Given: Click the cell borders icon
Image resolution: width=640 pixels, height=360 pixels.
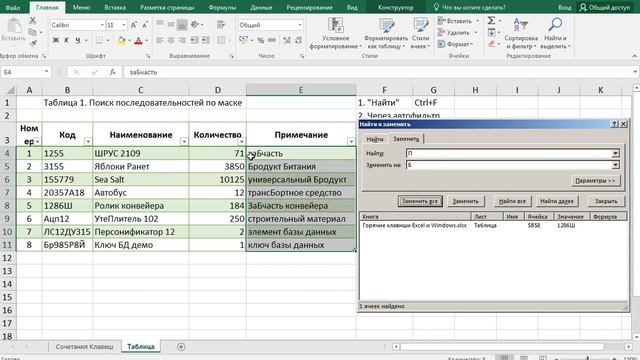Looking at the screenshot, I should [99, 40].
